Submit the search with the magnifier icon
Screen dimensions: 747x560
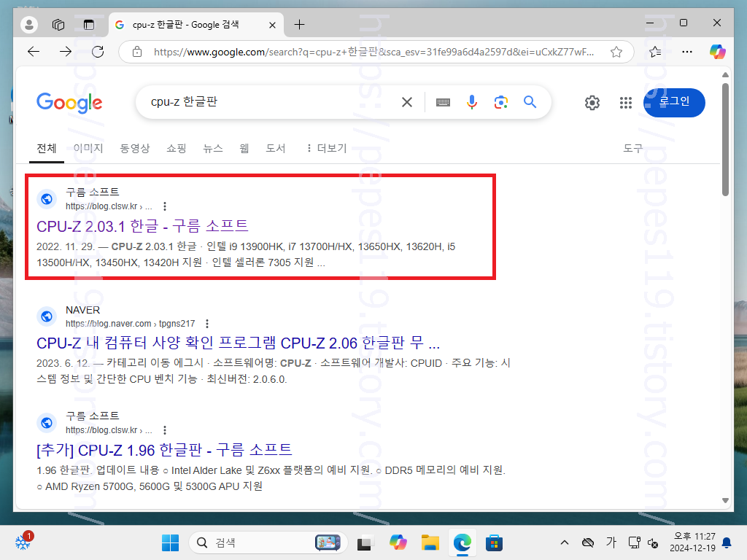click(x=530, y=102)
